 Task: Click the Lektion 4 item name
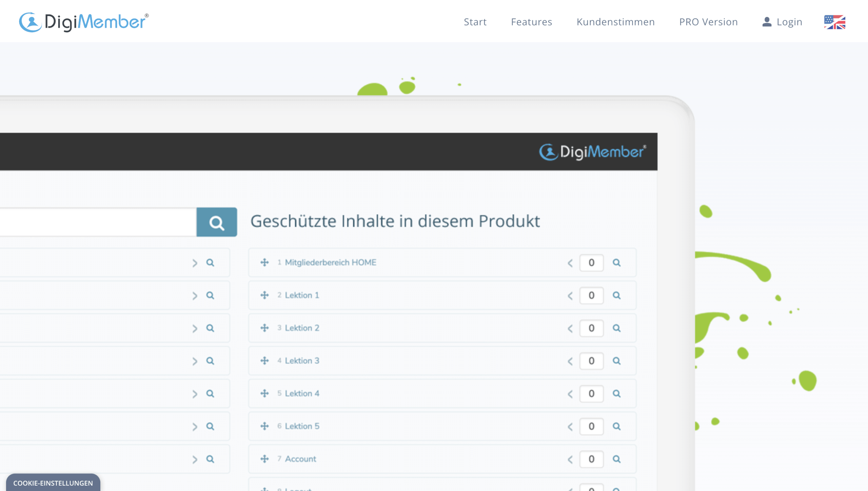302,394
